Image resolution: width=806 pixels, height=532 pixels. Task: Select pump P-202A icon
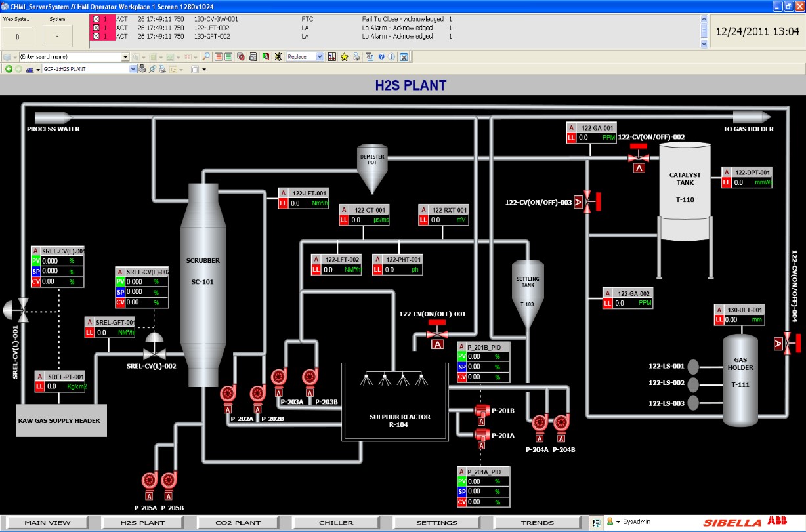click(x=228, y=394)
